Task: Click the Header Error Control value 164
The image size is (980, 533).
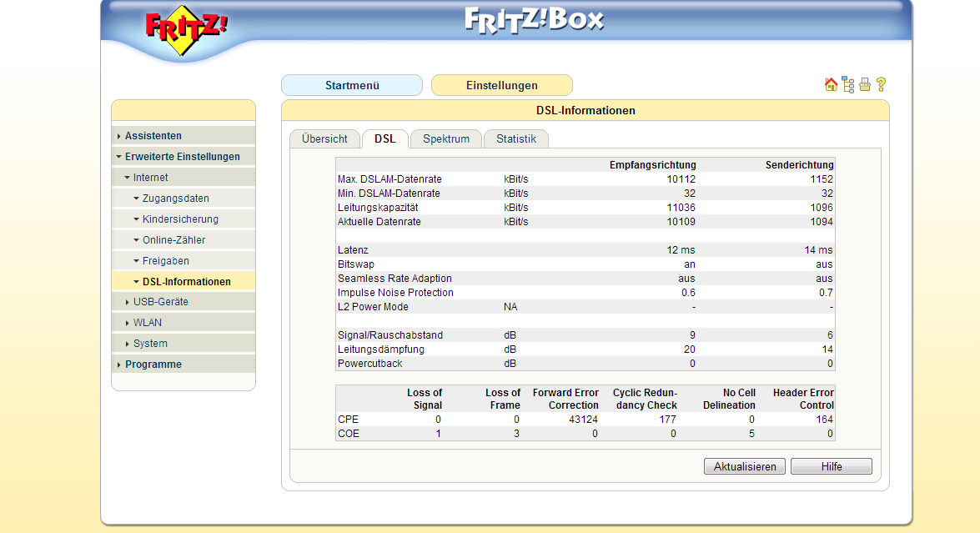Action: pyautogui.click(x=824, y=420)
